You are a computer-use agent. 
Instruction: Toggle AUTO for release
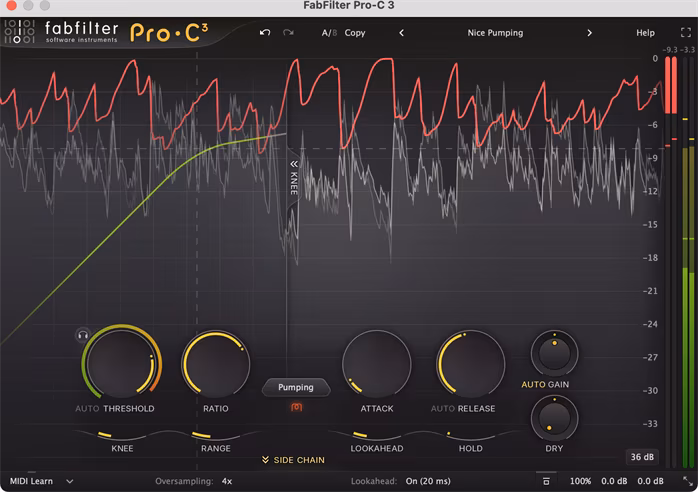442,408
